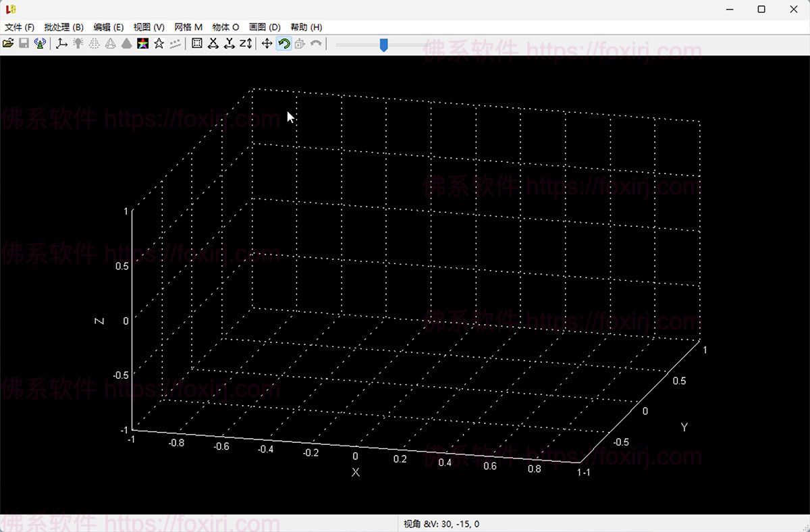Image resolution: width=810 pixels, height=532 pixels.
Task: Click the flip X axis icon
Action: coord(213,43)
